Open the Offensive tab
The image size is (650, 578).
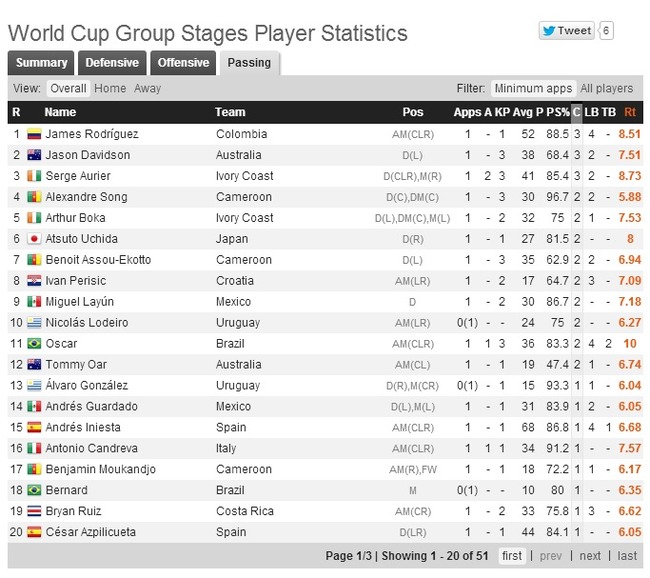click(183, 63)
